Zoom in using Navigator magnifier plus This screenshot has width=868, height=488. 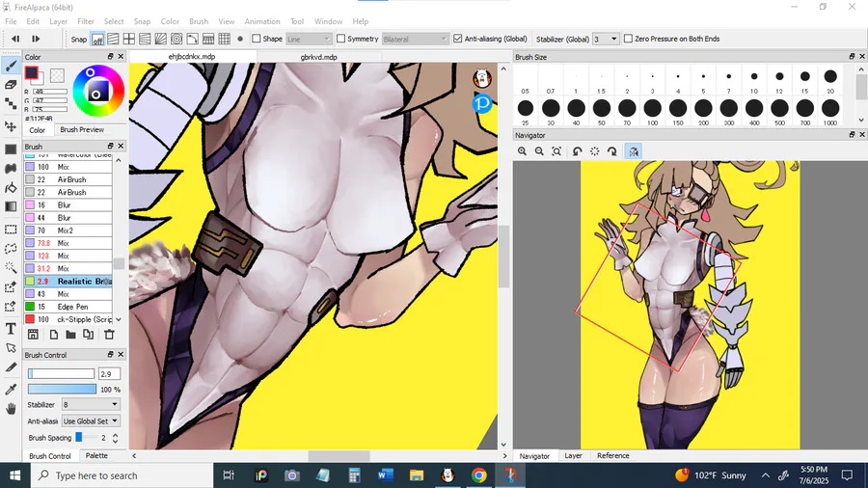(522, 151)
